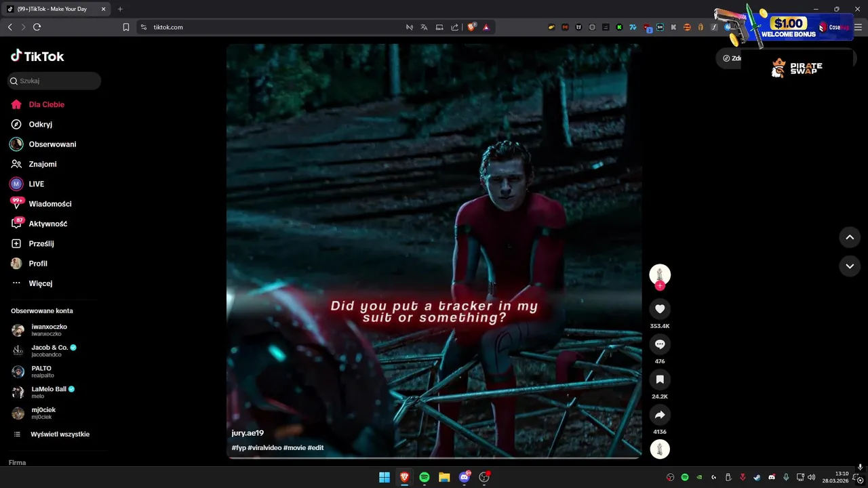This screenshot has height=488, width=868.
Task: Open the browser translate icon
Action: coord(424,27)
